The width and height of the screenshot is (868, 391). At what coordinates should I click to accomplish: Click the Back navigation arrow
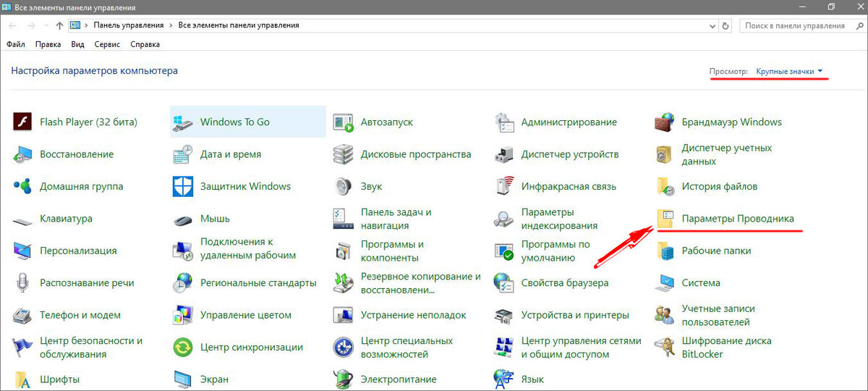point(12,25)
